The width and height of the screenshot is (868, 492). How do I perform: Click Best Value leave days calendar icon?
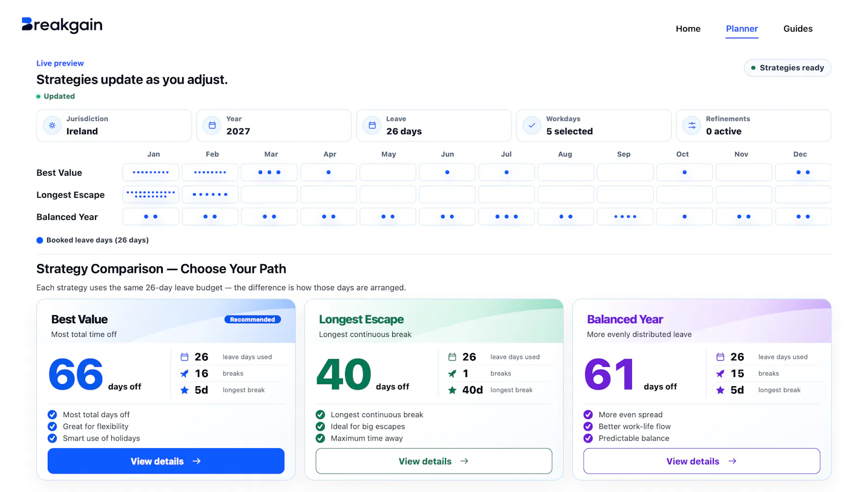[184, 357]
